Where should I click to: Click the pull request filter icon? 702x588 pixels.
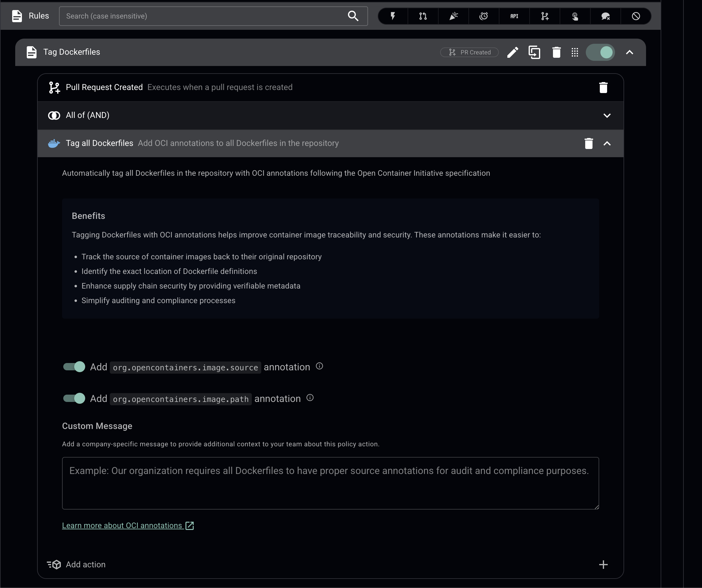tap(423, 16)
